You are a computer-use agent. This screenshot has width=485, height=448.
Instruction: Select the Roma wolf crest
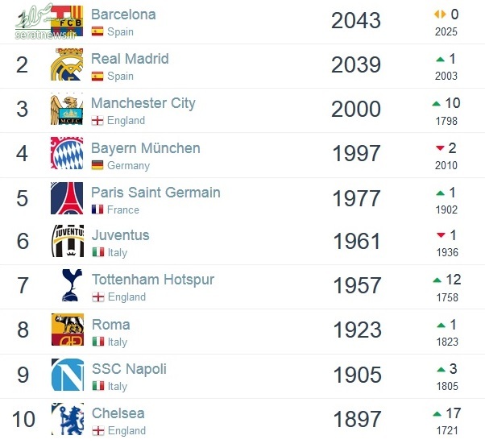pyautogui.click(x=68, y=330)
